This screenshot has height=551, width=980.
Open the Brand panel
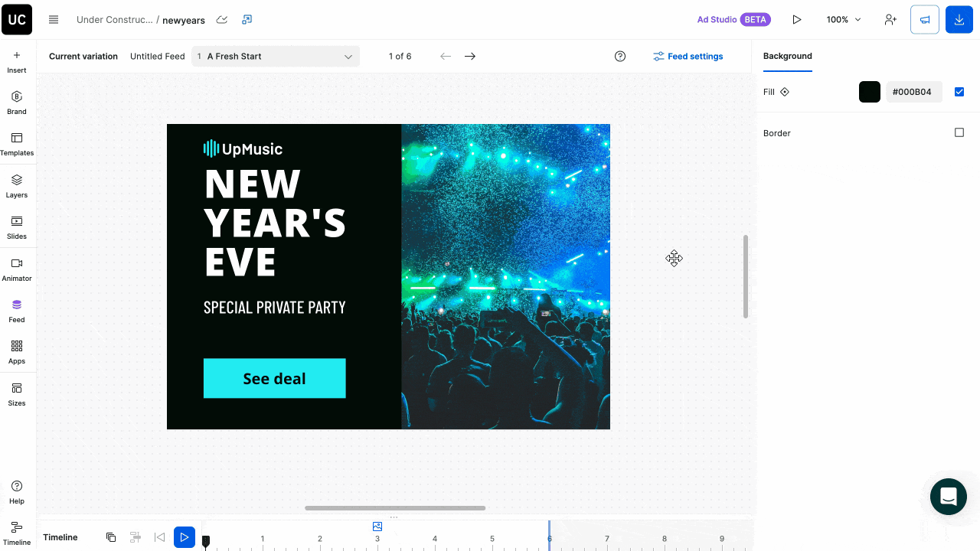(x=17, y=103)
